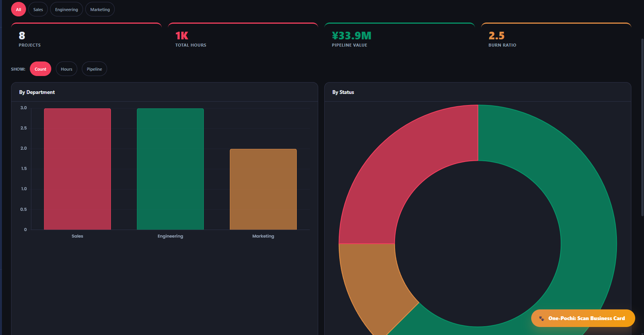Switch chart metric to Hours
This screenshot has width=644, height=335.
pos(67,69)
